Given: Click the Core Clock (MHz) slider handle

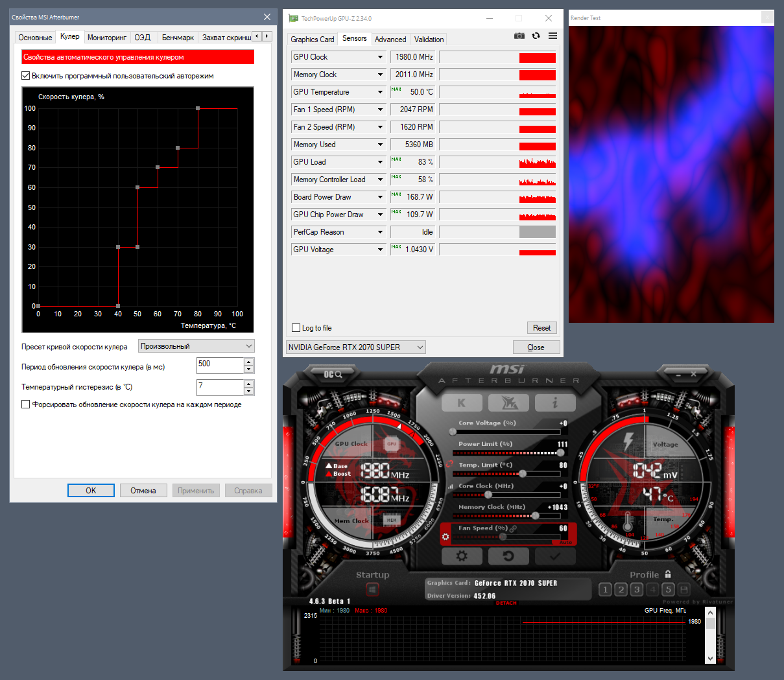Looking at the screenshot, I should point(488,495).
